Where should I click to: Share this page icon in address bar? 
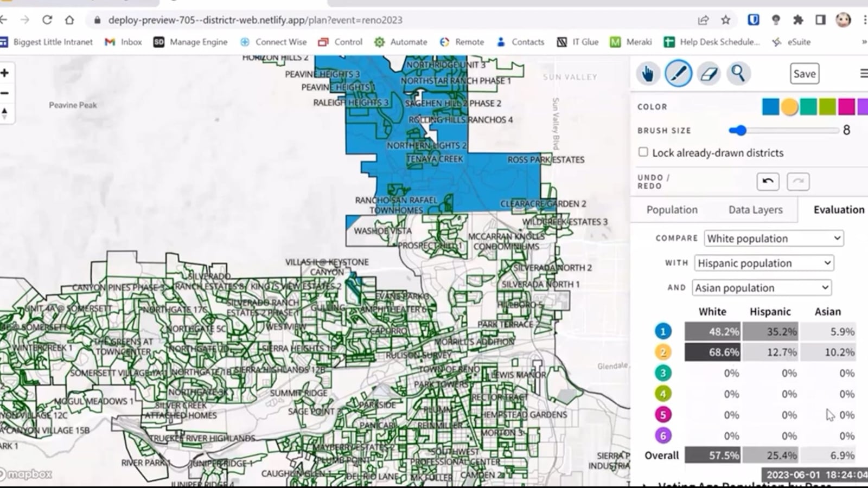(703, 20)
